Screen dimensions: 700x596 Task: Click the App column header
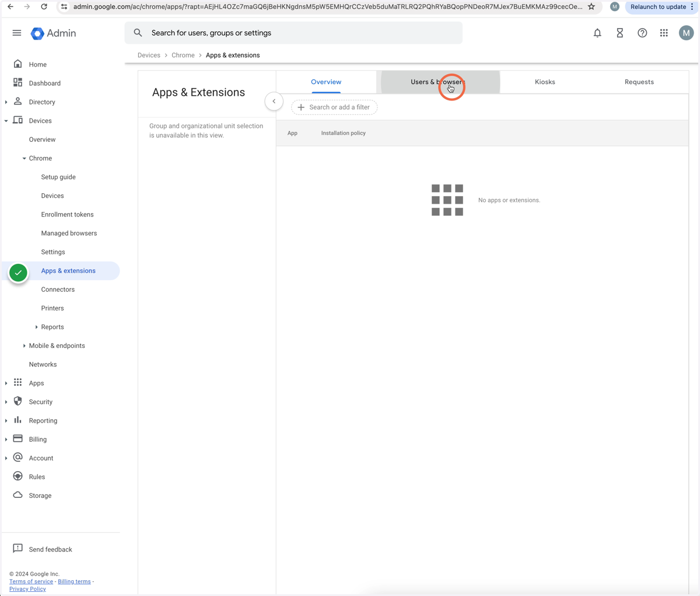[x=292, y=133]
